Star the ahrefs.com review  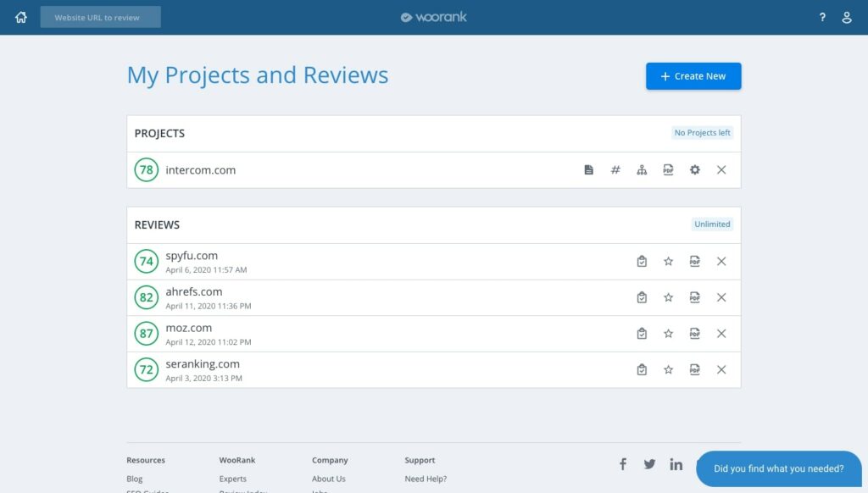coord(669,297)
